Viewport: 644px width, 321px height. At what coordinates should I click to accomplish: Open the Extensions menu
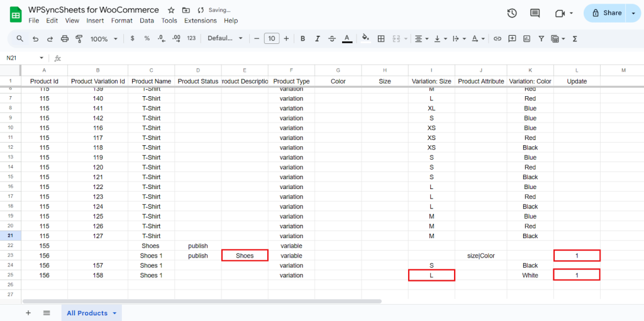point(201,21)
